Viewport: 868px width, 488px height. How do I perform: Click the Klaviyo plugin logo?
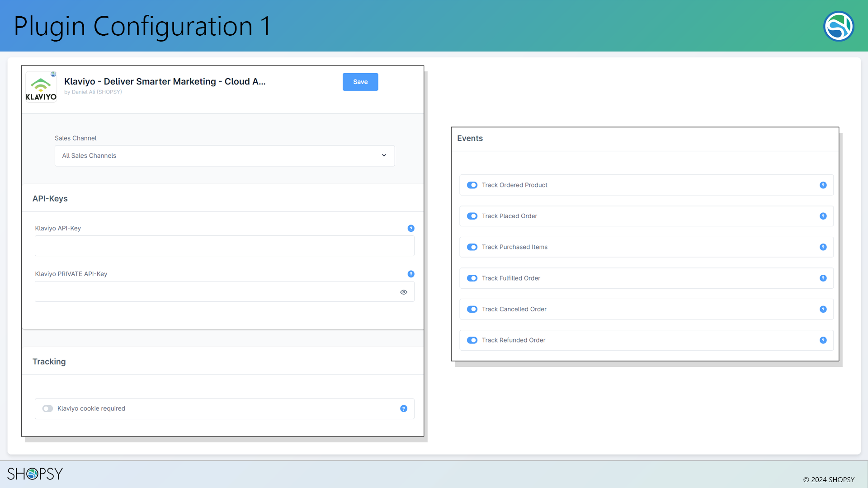[x=41, y=87]
